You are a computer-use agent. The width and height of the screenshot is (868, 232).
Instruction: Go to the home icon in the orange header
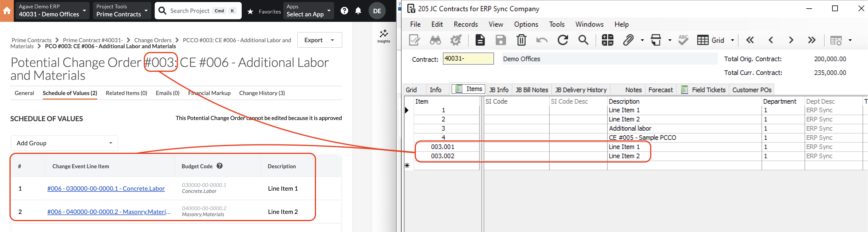[7, 11]
